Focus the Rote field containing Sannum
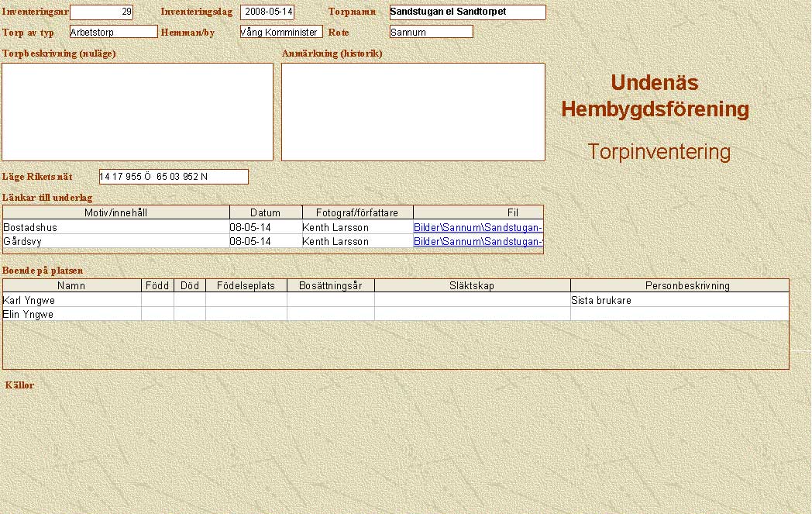Viewport: 812px width, 514px height. (x=431, y=32)
